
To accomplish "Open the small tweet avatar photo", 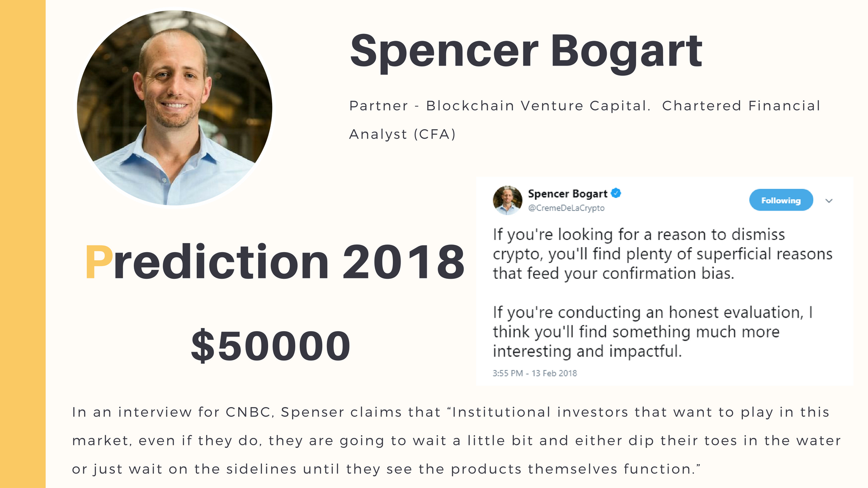I will point(507,200).
